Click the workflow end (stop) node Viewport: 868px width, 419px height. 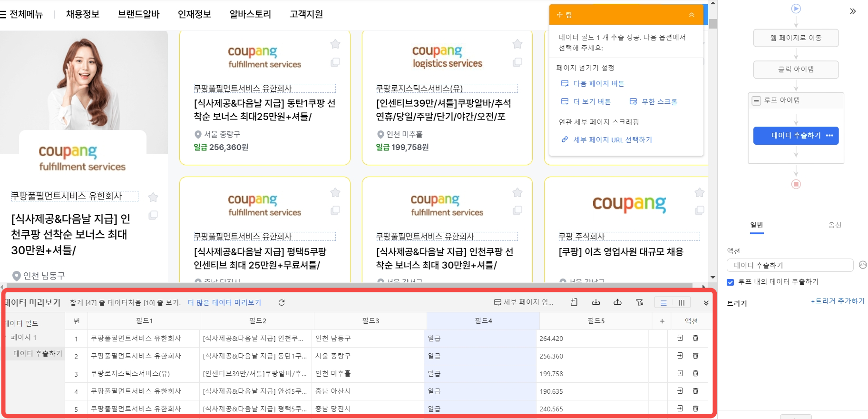coord(796,184)
